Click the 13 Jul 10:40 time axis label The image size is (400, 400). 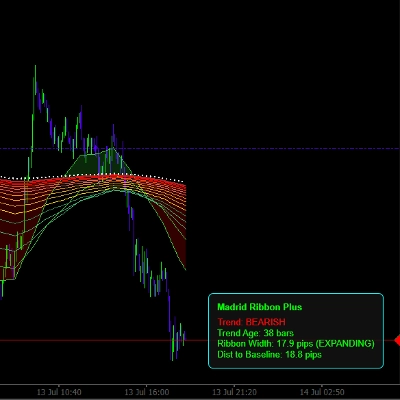[59, 392]
